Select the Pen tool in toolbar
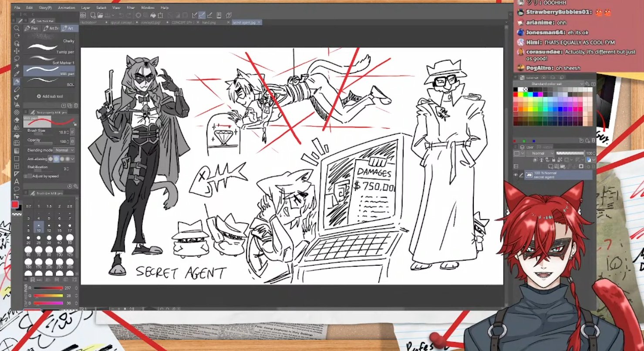This screenshot has width=644, height=351. pos(17,82)
